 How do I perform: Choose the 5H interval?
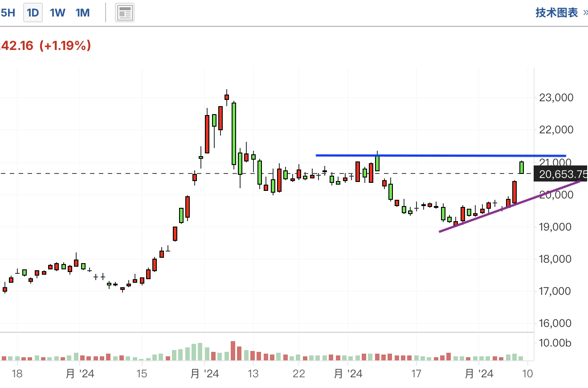(8, 12)
